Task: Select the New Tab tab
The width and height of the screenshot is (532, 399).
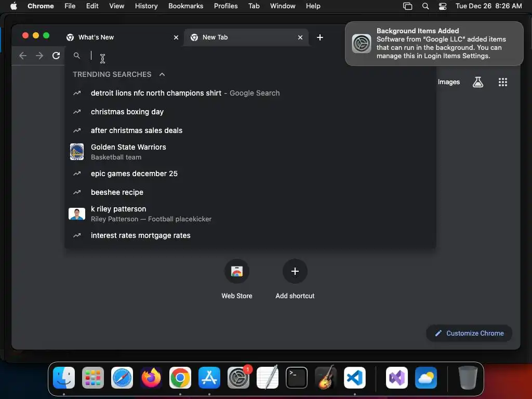Action: coord(246,37)
